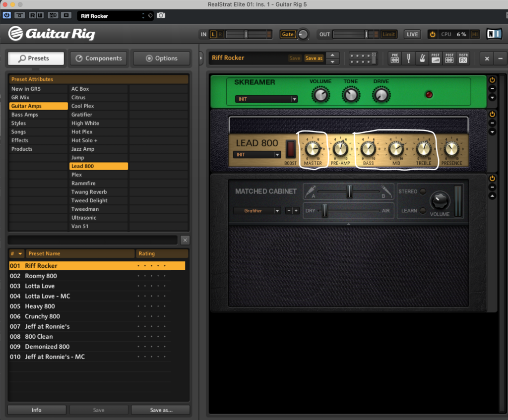Show the PRE Tapedeck module
The image size is (508, 420).
pos(395,58)
